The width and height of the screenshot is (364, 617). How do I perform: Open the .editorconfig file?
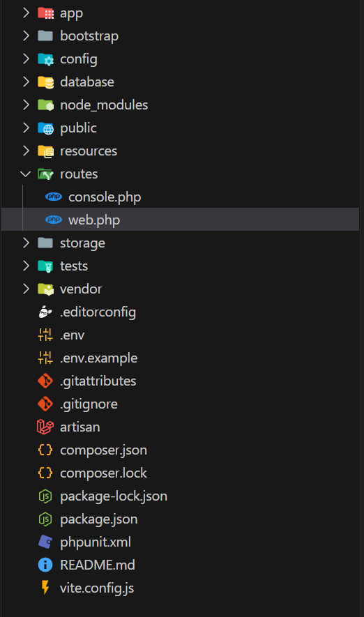click(x=98, y=312)
